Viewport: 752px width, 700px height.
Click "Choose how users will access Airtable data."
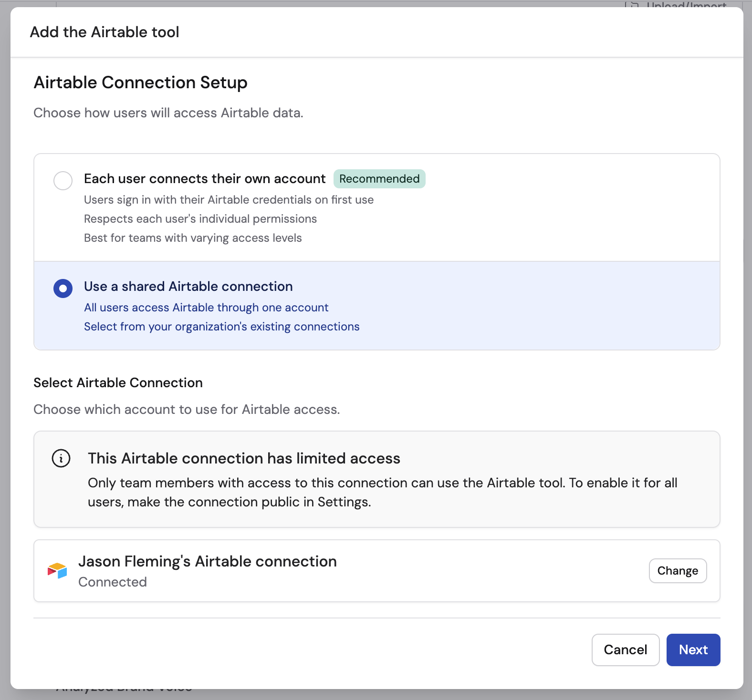tap(168, 113)
